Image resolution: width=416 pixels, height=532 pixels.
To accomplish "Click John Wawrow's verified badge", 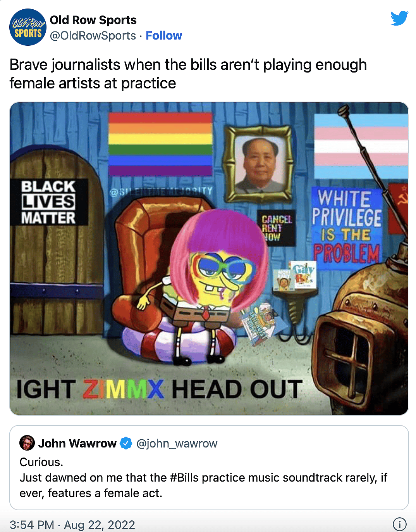I will pos(126,443).
